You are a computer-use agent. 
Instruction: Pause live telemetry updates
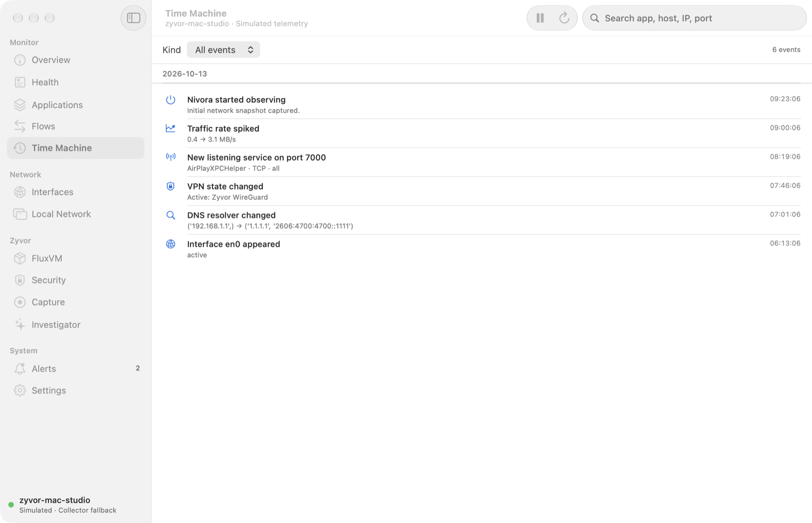[x=540, y=18]
